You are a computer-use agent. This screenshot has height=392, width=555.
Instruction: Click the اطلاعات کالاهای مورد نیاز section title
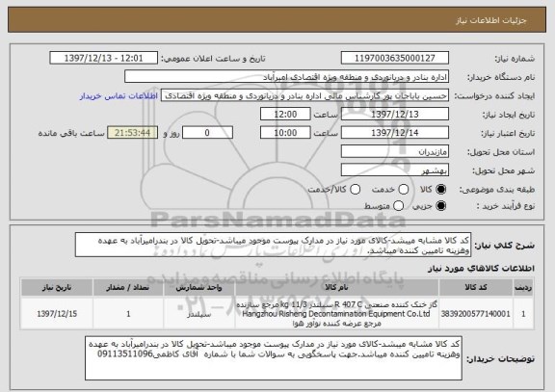point(481,269)
